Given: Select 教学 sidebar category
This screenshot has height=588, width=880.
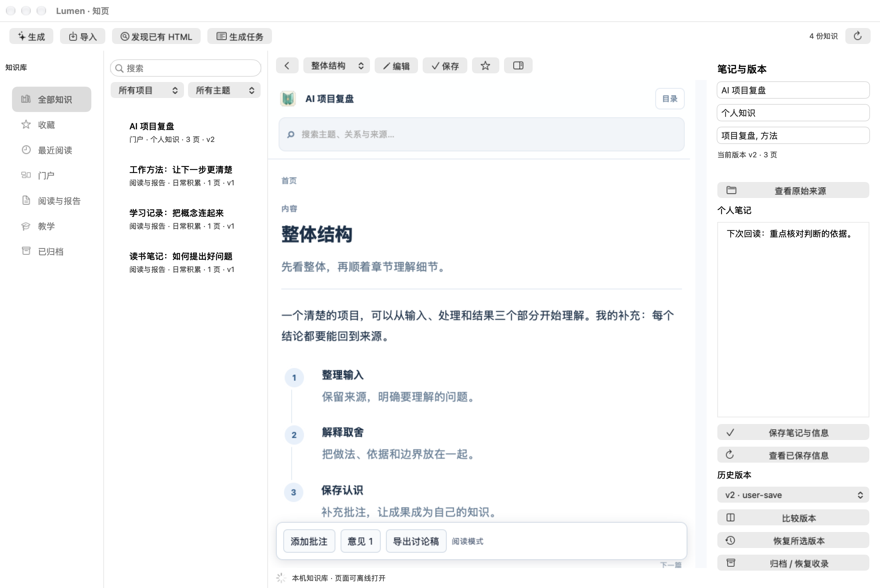Looking at the screenshot, I should click(x=51, y=226).
